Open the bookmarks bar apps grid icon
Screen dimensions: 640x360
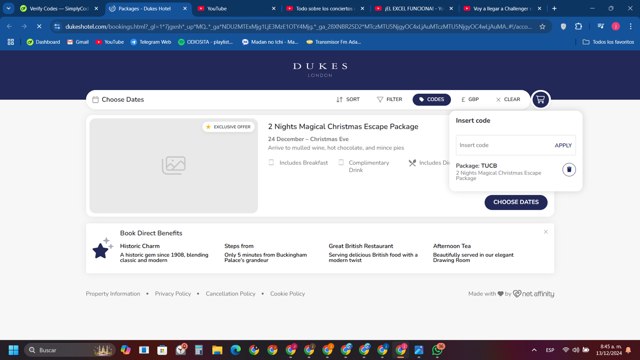[x=11, y=42]
